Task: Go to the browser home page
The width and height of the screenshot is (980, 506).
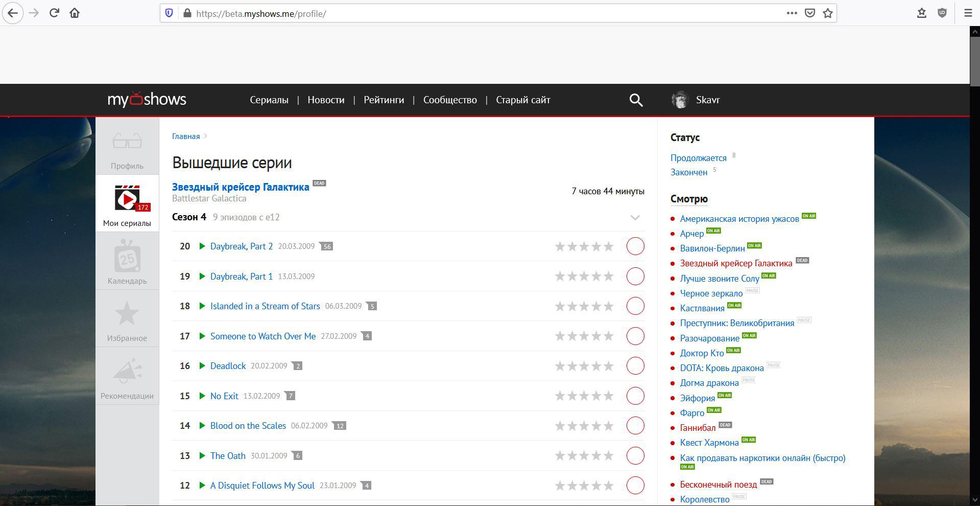Action: point(75,13)
